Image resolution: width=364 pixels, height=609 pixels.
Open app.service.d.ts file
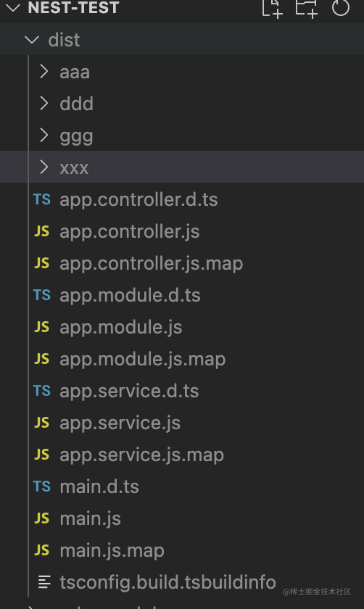(182, 390)
